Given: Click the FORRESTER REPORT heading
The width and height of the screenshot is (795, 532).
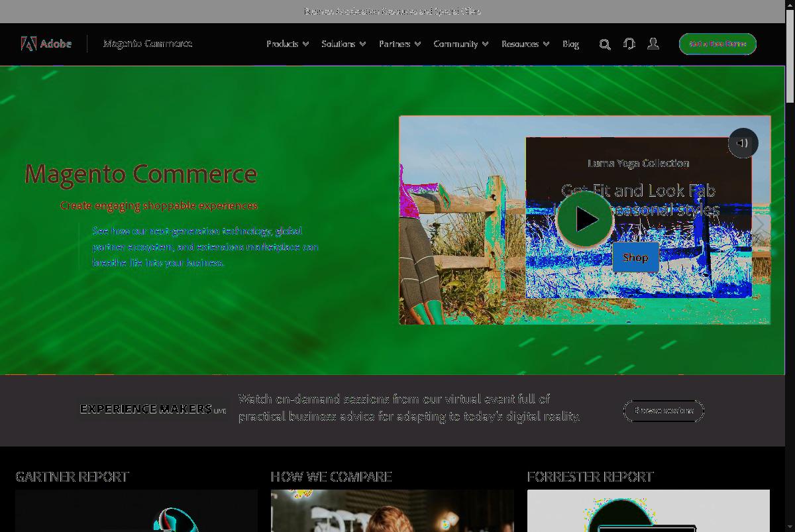Looking at the screenshot, I should click(x=590, y=476).
